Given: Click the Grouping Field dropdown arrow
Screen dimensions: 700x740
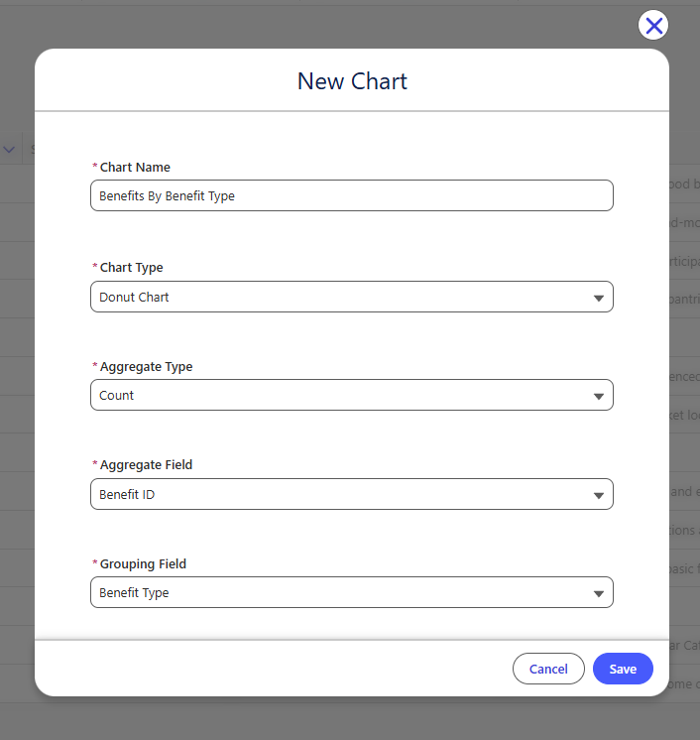Looking at the screenshot, I should point(599,593).
